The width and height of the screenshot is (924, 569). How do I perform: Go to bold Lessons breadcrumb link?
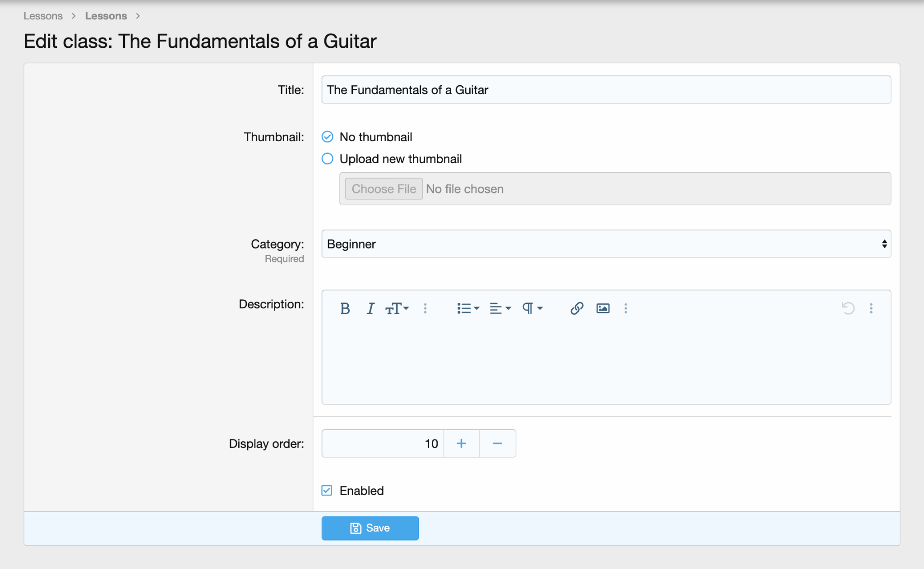pos(106,16)
